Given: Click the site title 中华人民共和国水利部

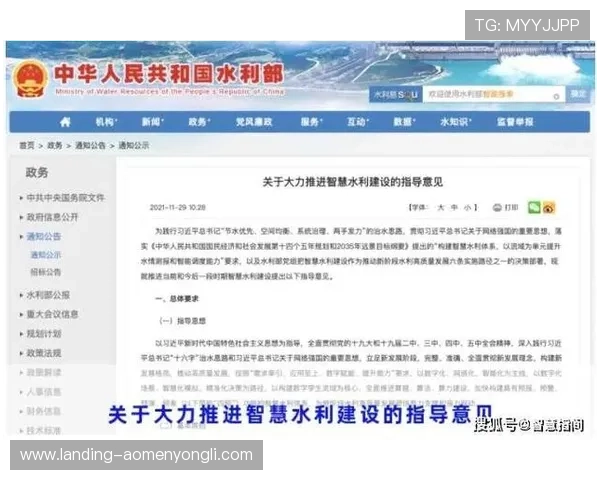Looking at the screenshot, I should [x=169, y=74].
